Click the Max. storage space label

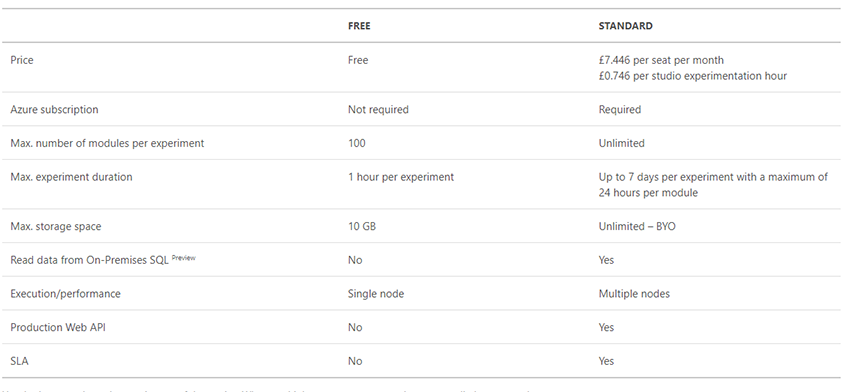pos(56,227)
